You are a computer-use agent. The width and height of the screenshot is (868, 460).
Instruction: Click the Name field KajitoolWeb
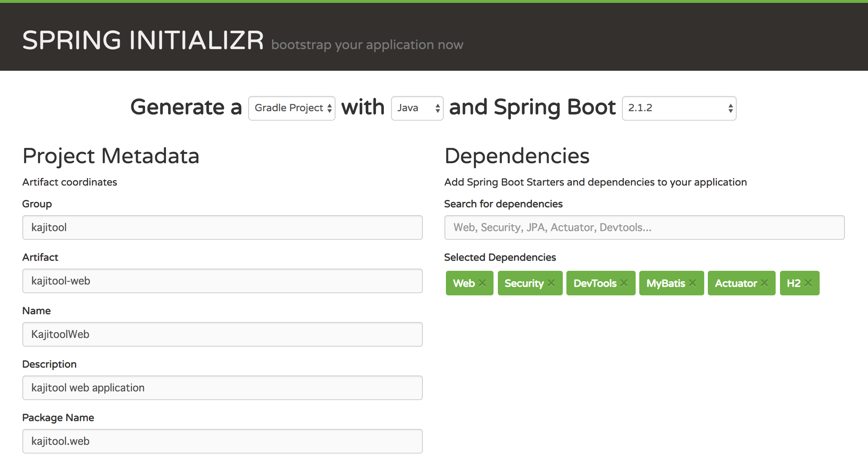click(222, 334)
